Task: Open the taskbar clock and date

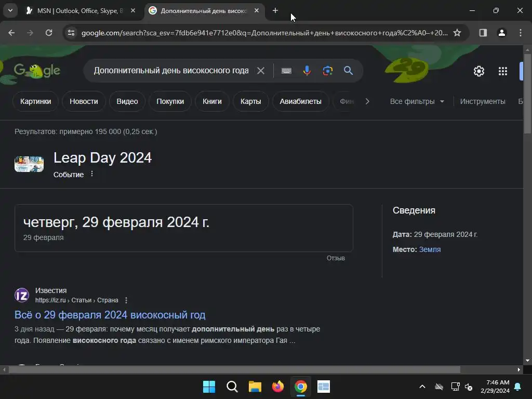Action: click(495, 387)
